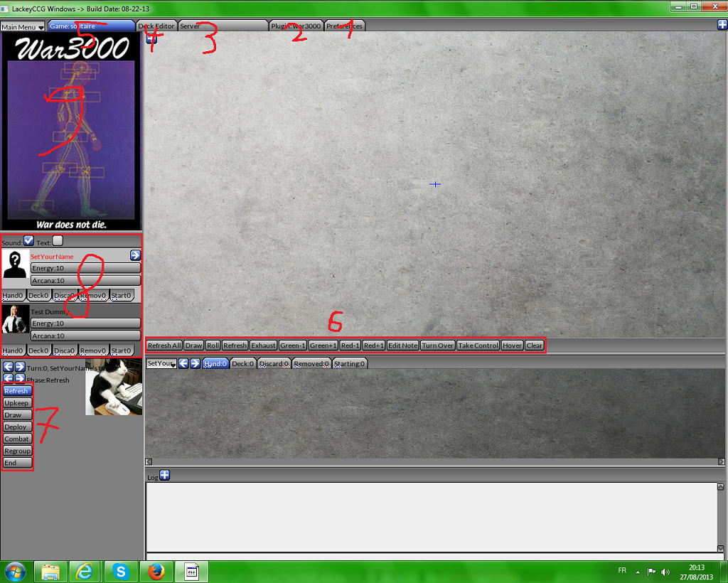Advance to next turn with the right arrow
Screen dimensions: 728x583
(20, 367)
